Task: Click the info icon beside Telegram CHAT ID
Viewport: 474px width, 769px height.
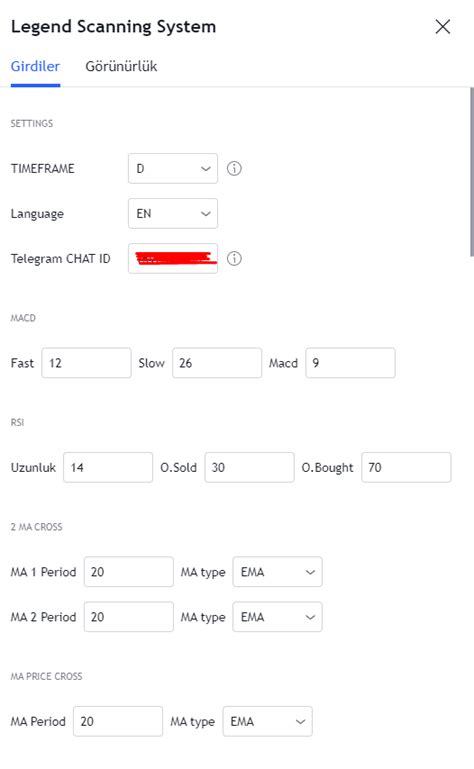Action: [x=234, y=258]
